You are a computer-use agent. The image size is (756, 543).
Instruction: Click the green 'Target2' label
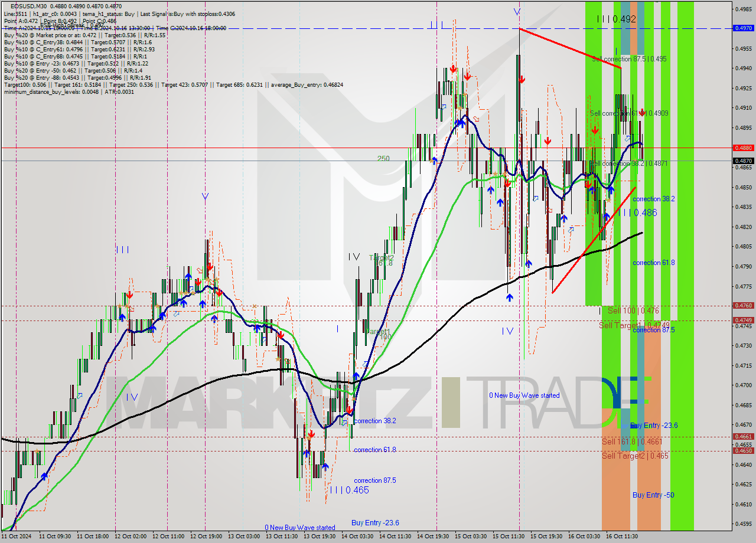(382, 258)
